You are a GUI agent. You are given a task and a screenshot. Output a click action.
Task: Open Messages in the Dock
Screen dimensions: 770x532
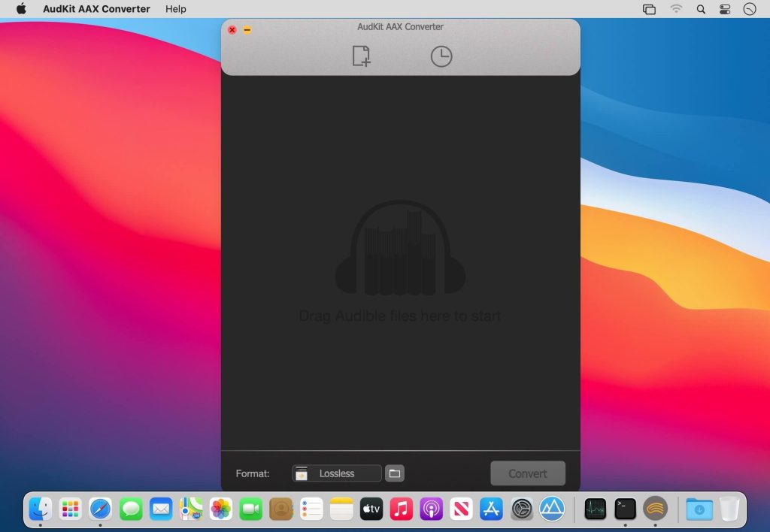pyautogui.click(x=131, y=509)
